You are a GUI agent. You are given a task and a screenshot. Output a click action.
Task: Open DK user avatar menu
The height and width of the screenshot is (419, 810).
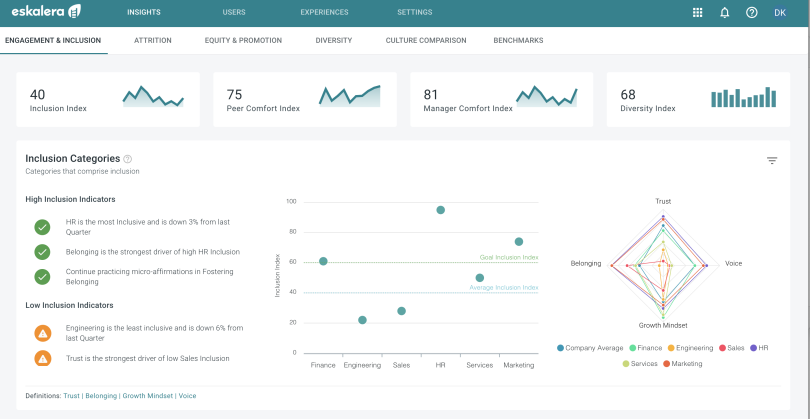click(x=780, y=12)
